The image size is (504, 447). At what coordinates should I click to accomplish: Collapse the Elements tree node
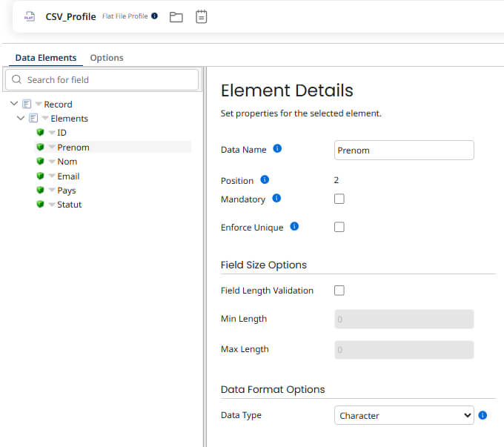point(21,118)
